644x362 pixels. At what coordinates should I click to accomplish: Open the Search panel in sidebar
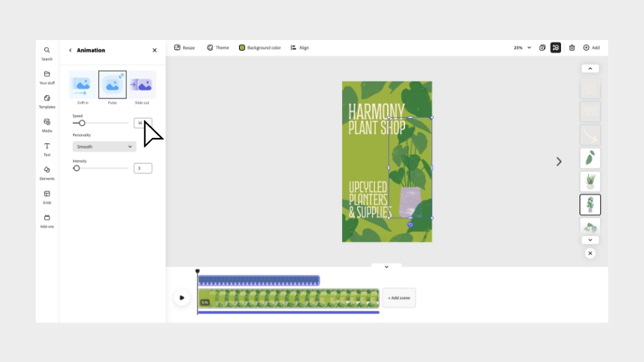[47, 53]
